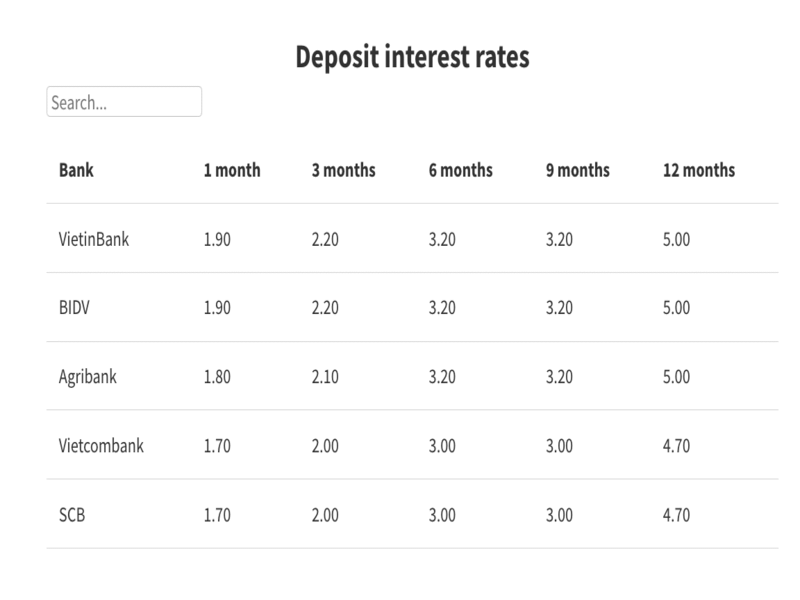The width and height of the screenshot is (800, 600).
Task: Click VietinBank's 12 months rate 5.00
Action: coord(676,239)
